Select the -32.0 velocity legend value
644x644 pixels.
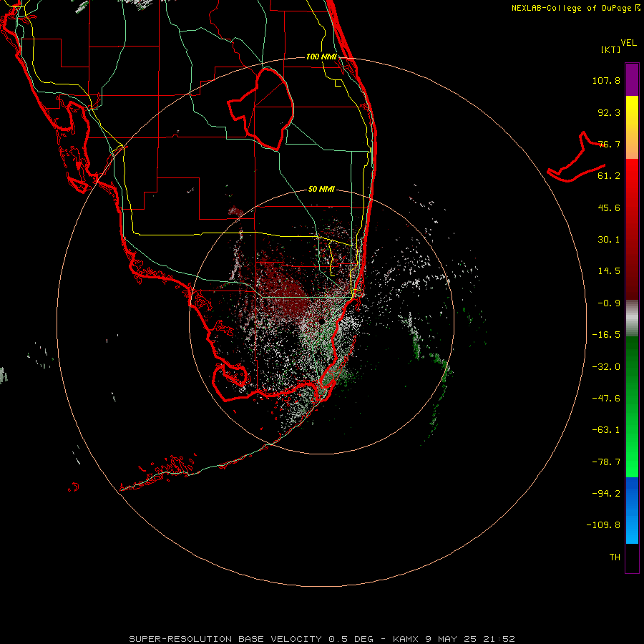pos(606,367)
